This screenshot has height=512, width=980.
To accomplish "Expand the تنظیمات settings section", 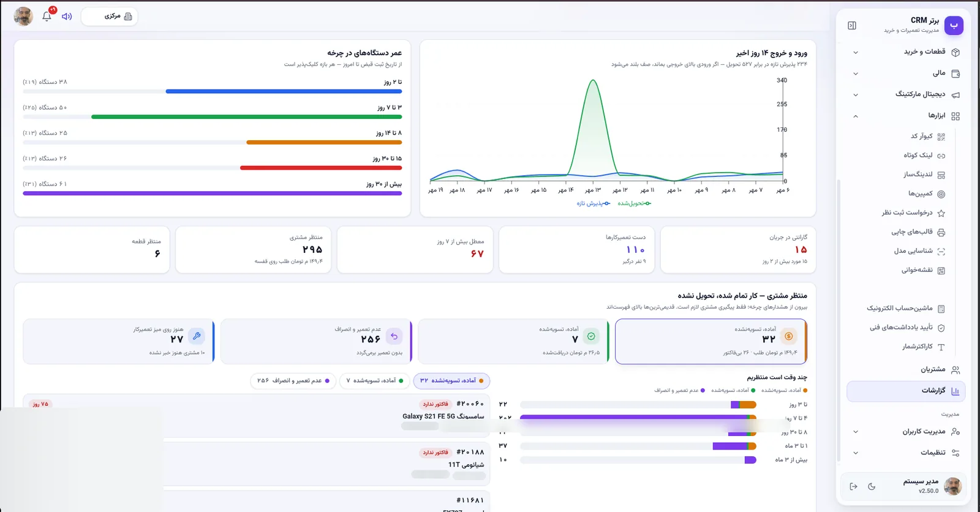I will tap(907, 453).
